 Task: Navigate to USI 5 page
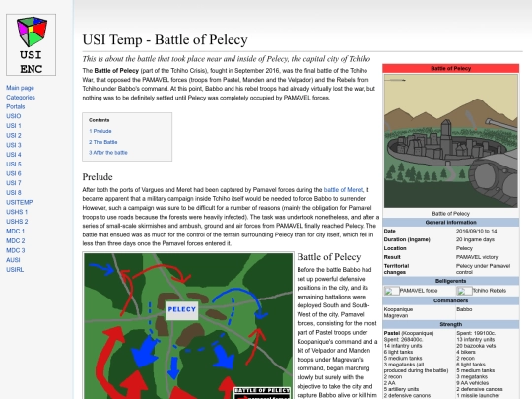(x=13, y=164)
